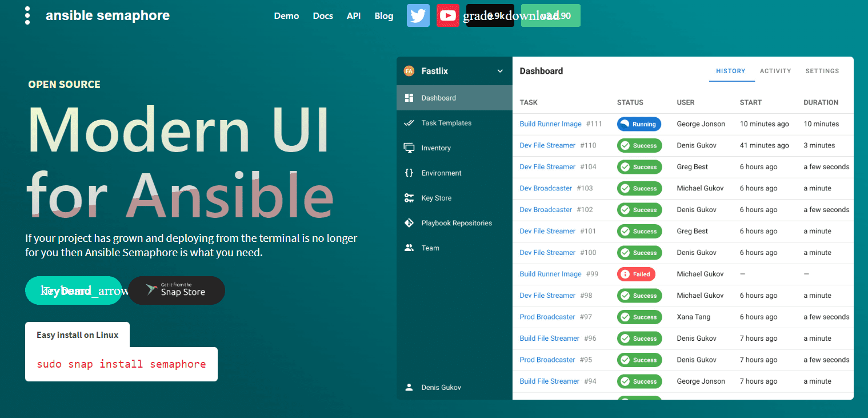Open the YouTube icon link
This screenshot has width=868, height=418.
tap(448, 15)
